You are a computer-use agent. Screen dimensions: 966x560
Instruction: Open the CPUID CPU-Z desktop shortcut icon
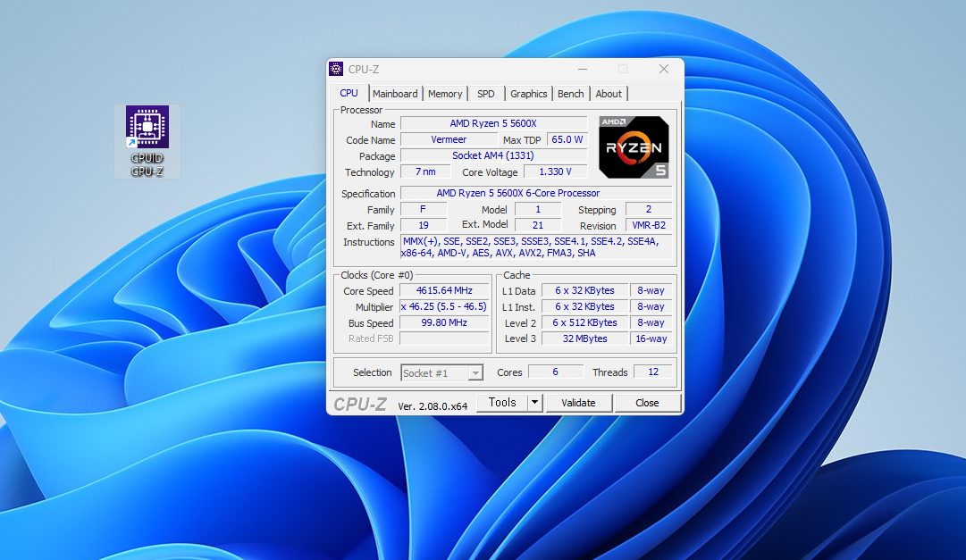point(147,141)
